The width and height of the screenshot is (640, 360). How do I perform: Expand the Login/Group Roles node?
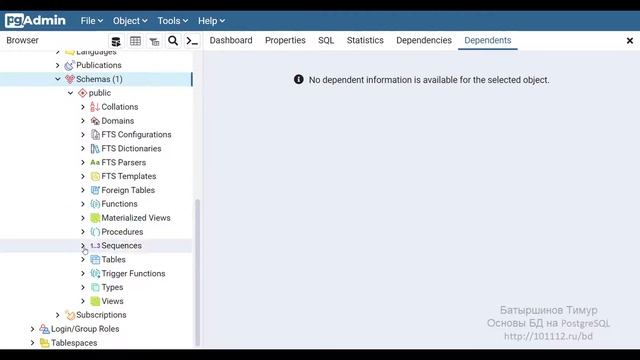[32, 329]
